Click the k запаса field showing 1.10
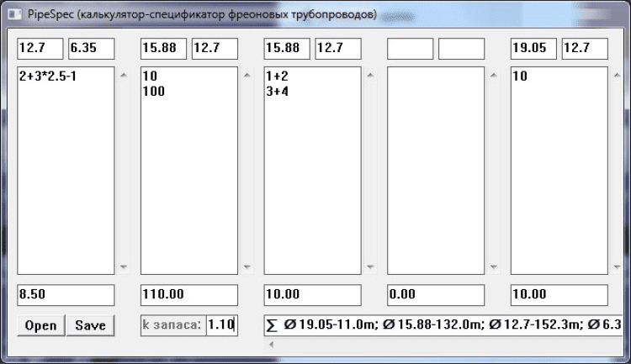The width and height of the screenshot is (631, 364). pyautogui.click(x=222, y=325)
